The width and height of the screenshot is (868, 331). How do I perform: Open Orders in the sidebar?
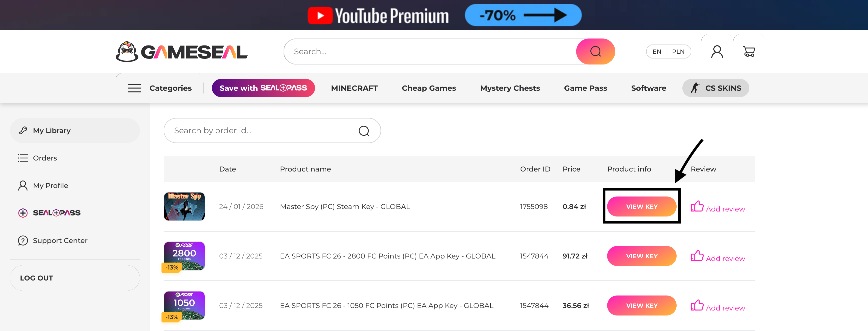tap(44, 158)
